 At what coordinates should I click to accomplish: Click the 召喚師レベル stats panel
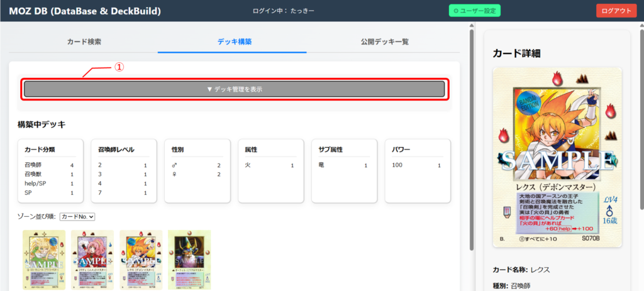123,171
